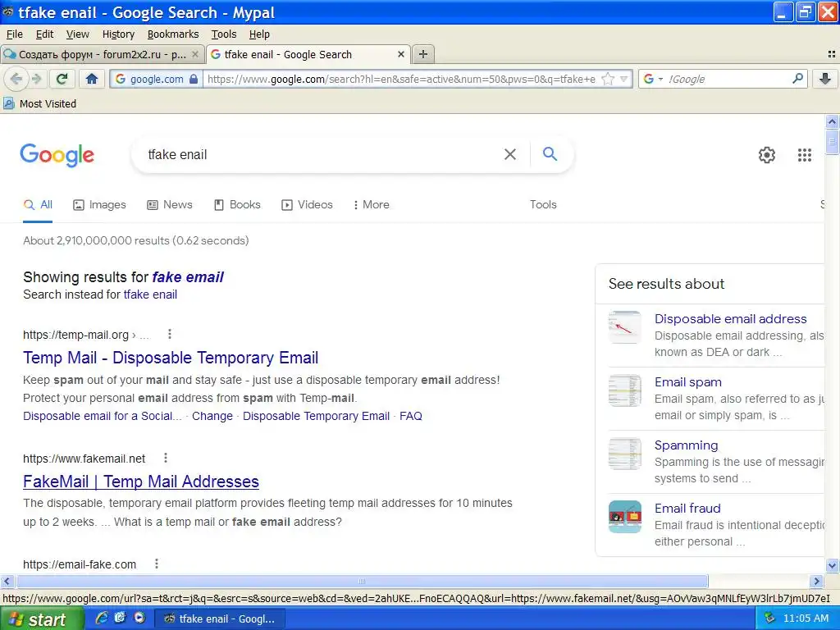Click in the Google search query field
The image size is (840, 630).
[x=322, y=154]
